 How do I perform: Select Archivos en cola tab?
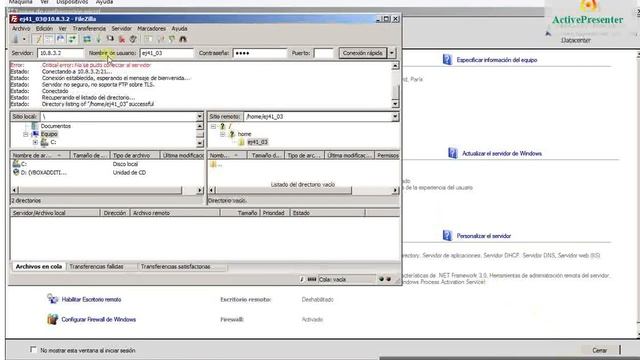pyautogui.click(x=39, y=267)
